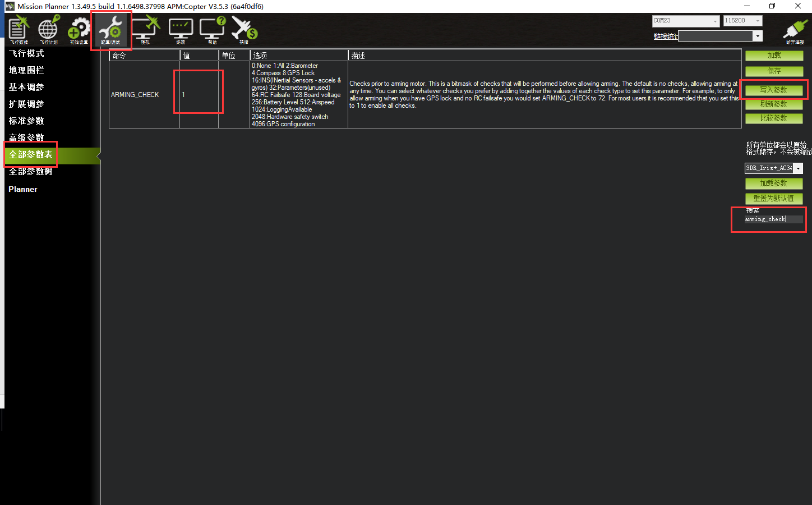Open the 链接统计 link stats link

(x=666, y=36)
